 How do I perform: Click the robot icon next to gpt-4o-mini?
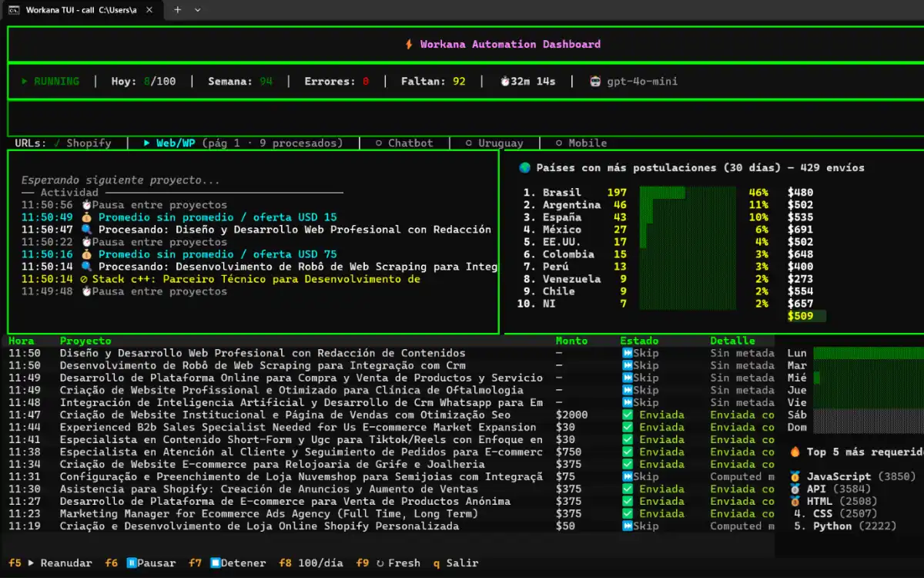coord(595,82)
